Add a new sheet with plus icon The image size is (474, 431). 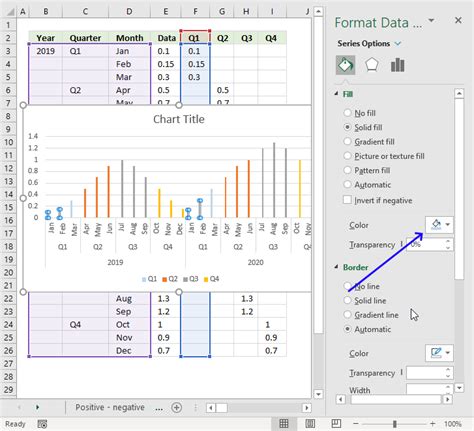click(x=176, y=407)
